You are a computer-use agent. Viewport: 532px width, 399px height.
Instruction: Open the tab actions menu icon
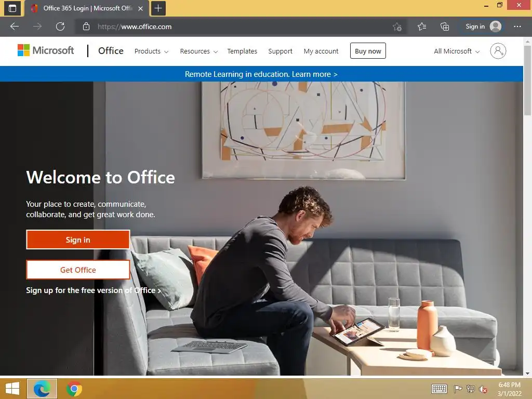click(x=12, y=8)
